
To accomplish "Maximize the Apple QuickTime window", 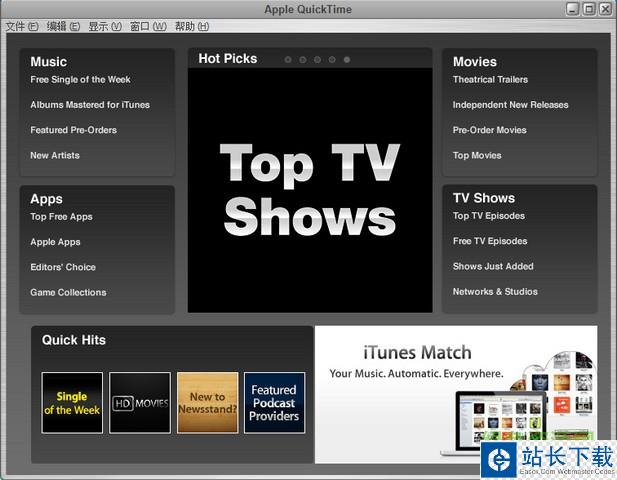I will click(589, 9).
